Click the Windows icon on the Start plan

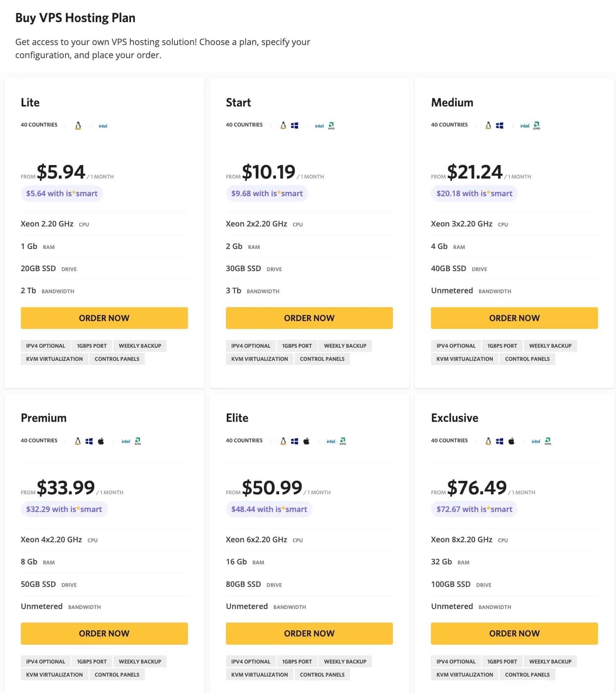[x=295, y=125]
